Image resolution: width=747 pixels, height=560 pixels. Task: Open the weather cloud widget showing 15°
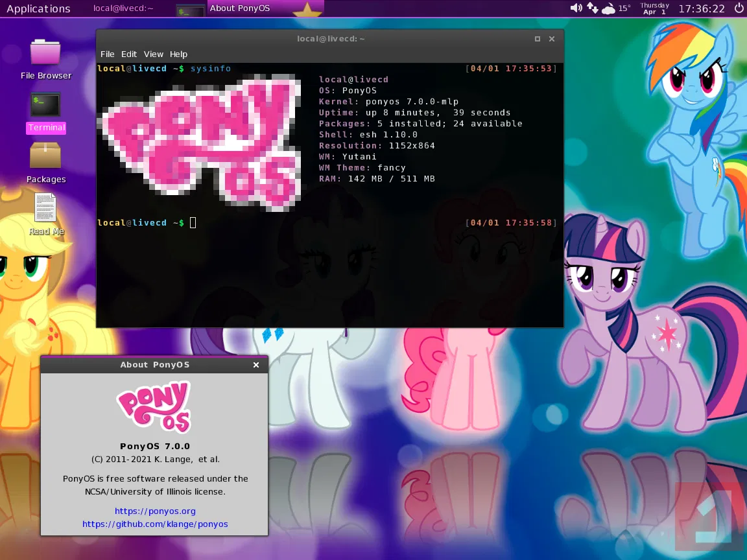[616, 8]
